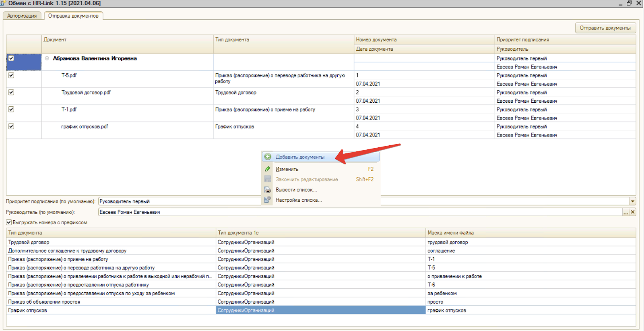This screenshot has height=331, width=644.
Task: Click the T-6 file mask cell
Action: [531, 285]
